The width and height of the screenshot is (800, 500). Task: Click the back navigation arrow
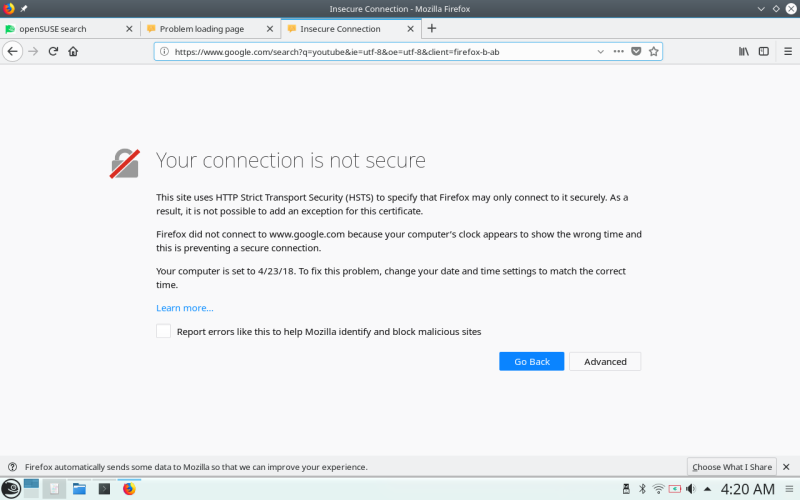coord(13,51)
